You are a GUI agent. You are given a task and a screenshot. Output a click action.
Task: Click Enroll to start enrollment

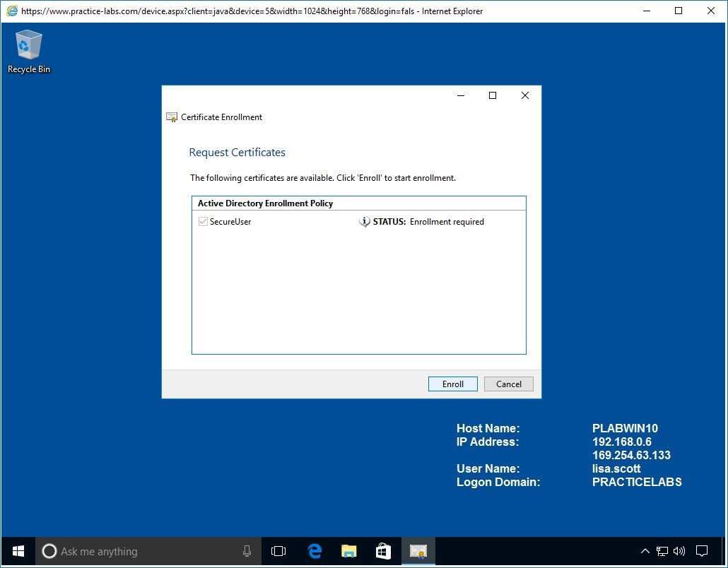(452, 384)
